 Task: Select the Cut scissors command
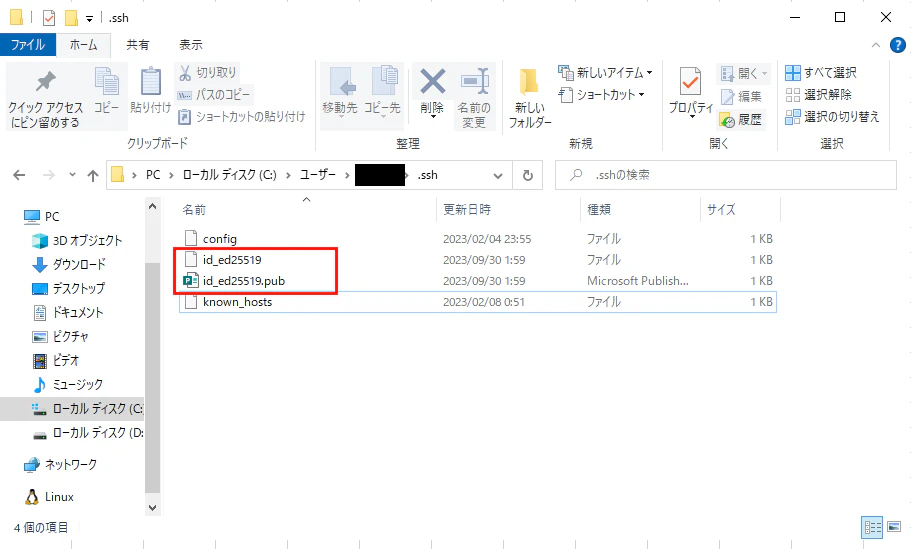tap(208, 73)
